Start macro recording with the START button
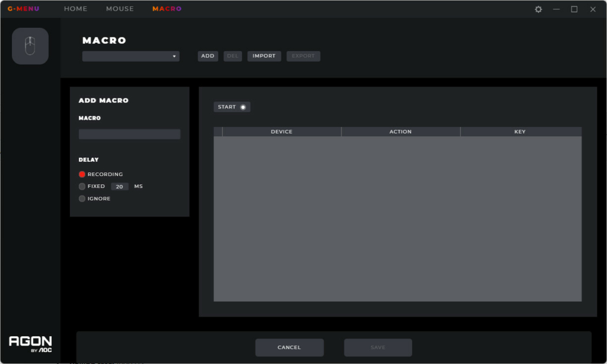 pyautogui.click(x=232, y=107)
